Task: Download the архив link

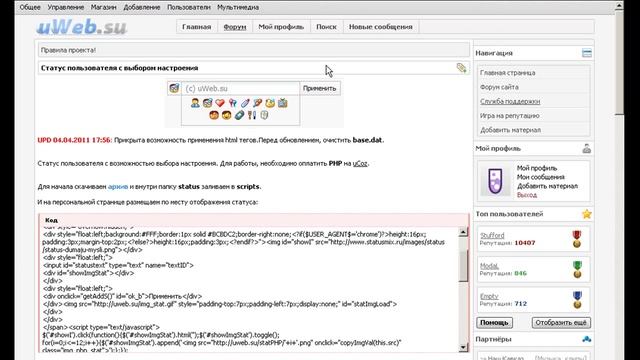Action: 118,187
